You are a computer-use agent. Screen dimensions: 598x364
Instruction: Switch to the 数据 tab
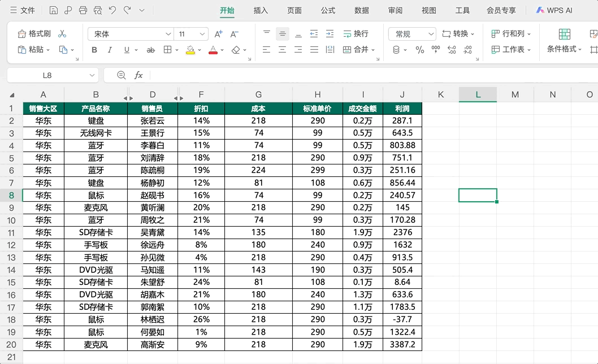362,10
